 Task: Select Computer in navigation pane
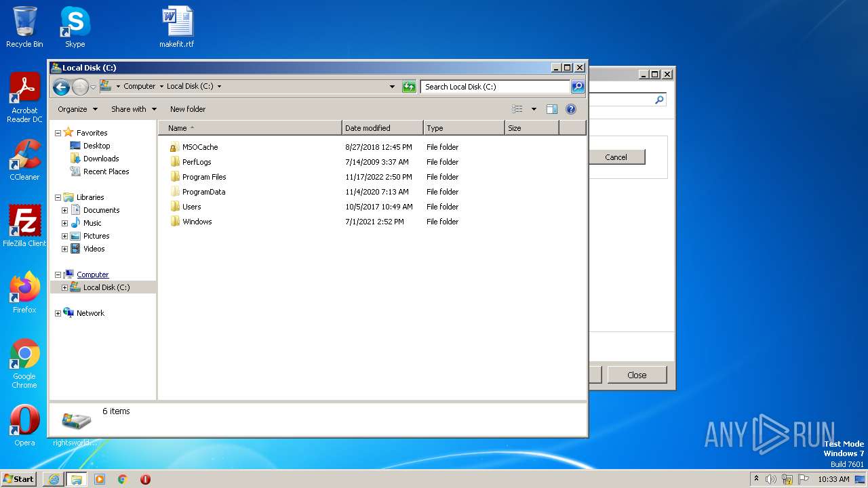[x=92, y=274]
